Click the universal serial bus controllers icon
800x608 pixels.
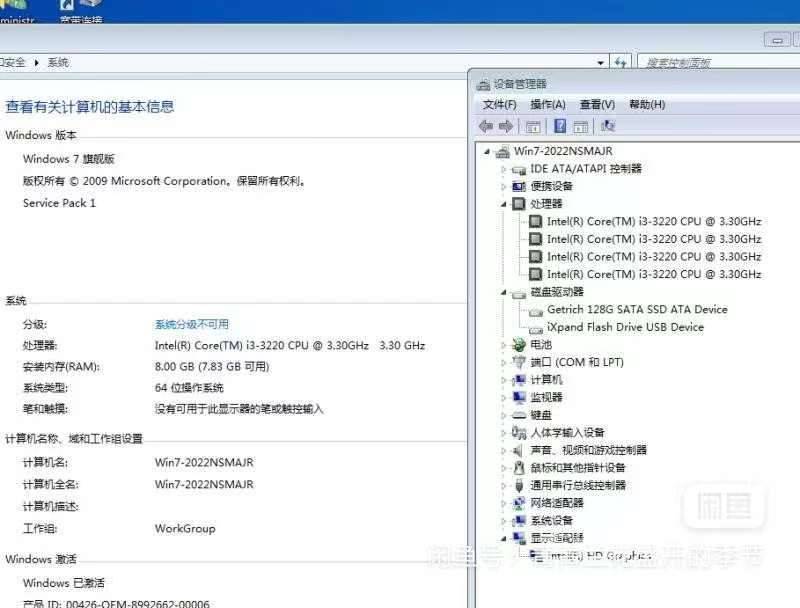tap(519, 486)
